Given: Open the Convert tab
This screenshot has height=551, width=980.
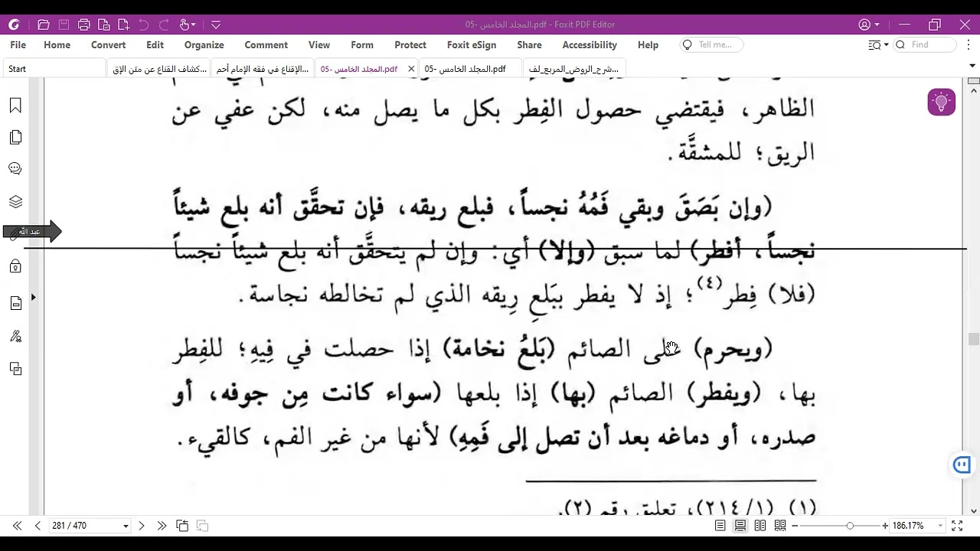Looking at the screenshot, I should 108,45.
